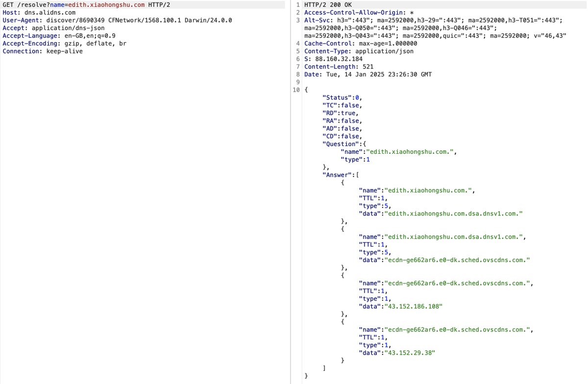Click response line number 3 in gutter
This screenshot has width=588, height=384.
(298, 20)
